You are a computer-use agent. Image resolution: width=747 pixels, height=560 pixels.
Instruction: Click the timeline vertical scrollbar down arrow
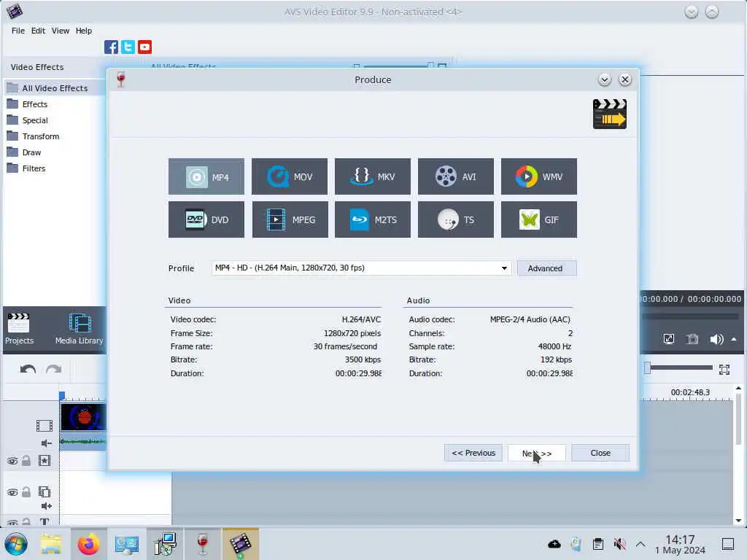pos(738,521)
